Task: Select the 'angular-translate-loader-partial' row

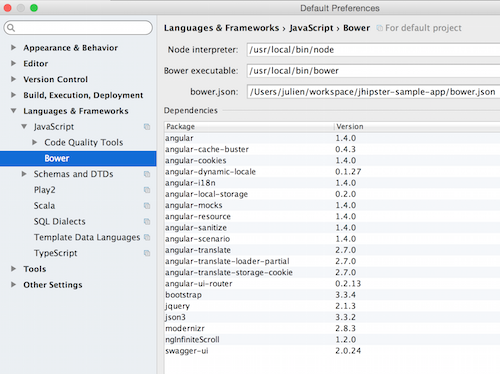Action: point(332,261)
